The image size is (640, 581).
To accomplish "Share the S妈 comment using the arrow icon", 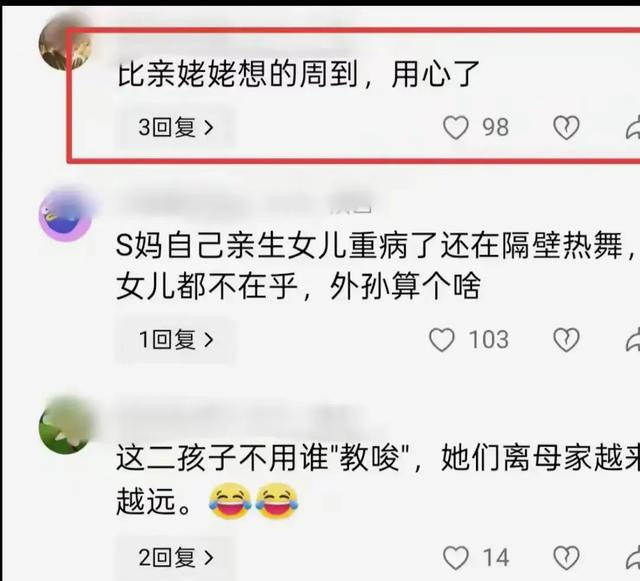I will coord(633,340).
